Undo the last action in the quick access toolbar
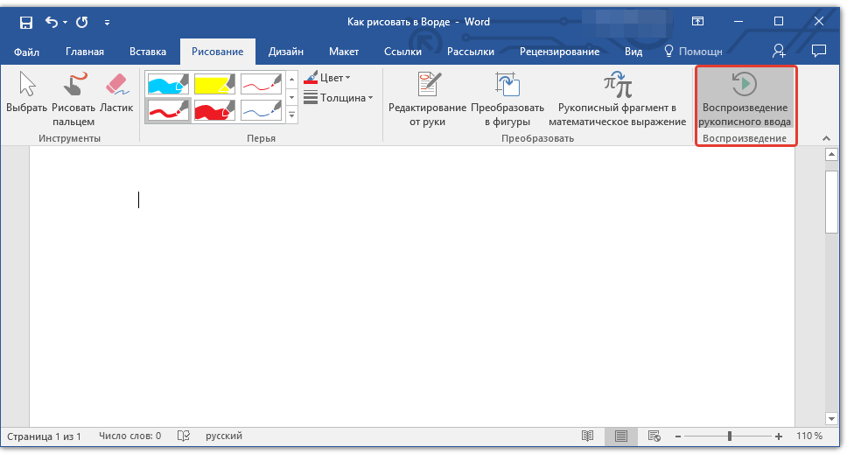 [51, 21]
